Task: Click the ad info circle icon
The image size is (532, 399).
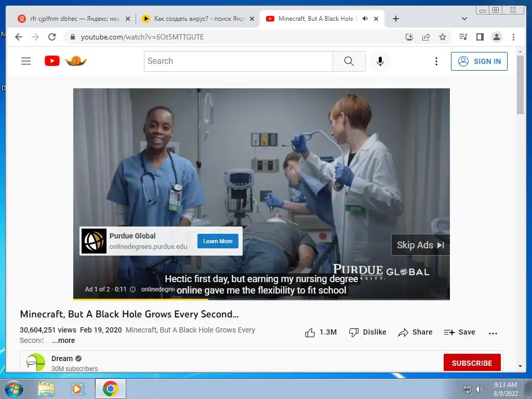Action: click(x=132, y=289)
